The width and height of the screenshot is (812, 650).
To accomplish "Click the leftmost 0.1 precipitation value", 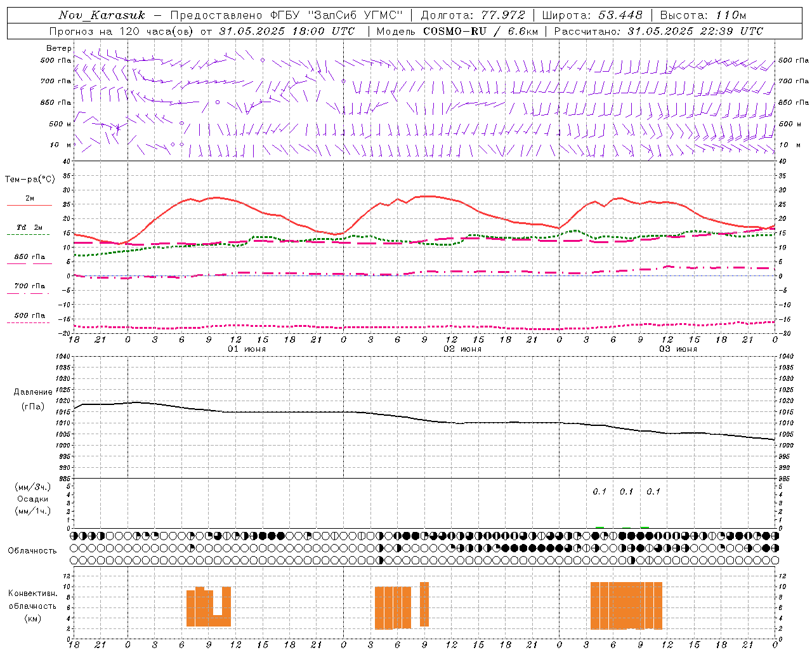I will [599, 491].
